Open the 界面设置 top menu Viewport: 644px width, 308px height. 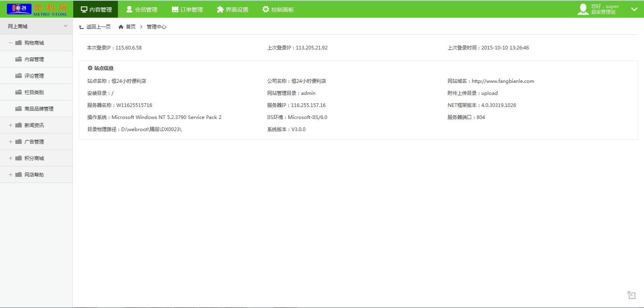(233, 9)
